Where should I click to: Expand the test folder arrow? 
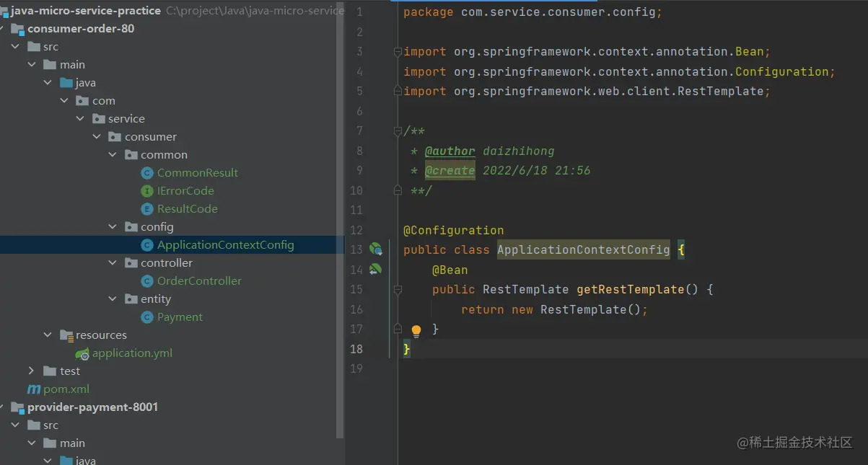click(x=31, y=371)
